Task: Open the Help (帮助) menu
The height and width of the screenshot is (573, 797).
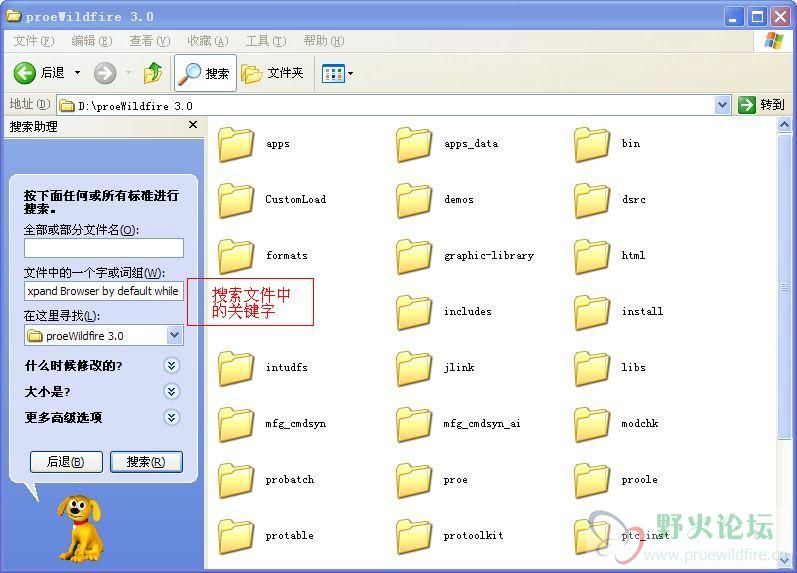Action: [x=324, y=41]
